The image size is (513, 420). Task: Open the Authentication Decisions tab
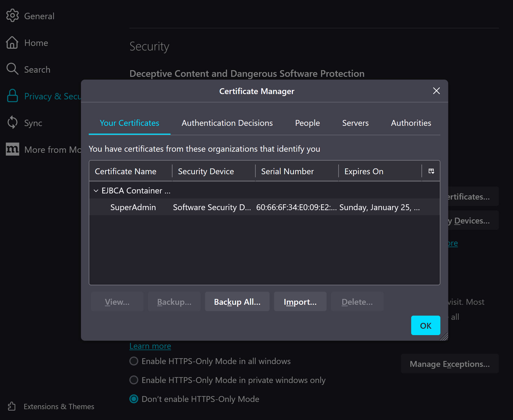[227, 123]
